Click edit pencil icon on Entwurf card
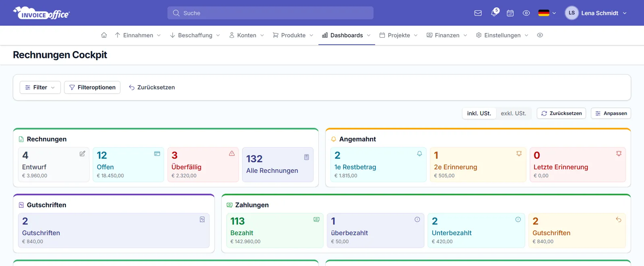The height and width of the screenshot is (266, 644). click(x=82, y=153)
